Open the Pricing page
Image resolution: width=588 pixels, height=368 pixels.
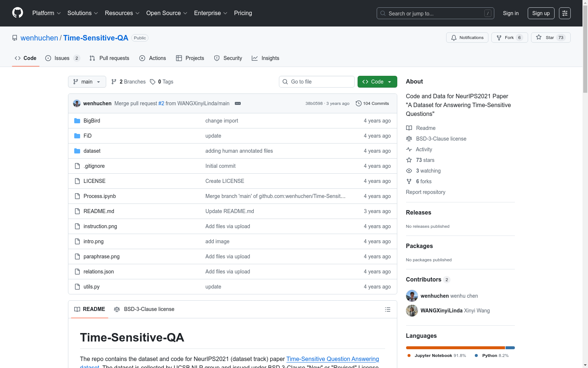[243, 13]
